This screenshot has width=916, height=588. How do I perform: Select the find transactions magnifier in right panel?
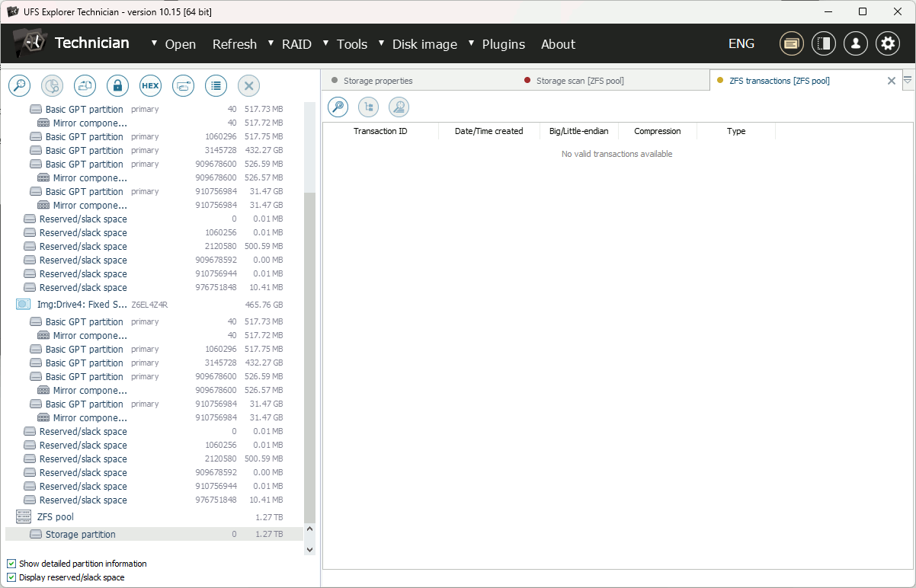(x=338, y=107)
